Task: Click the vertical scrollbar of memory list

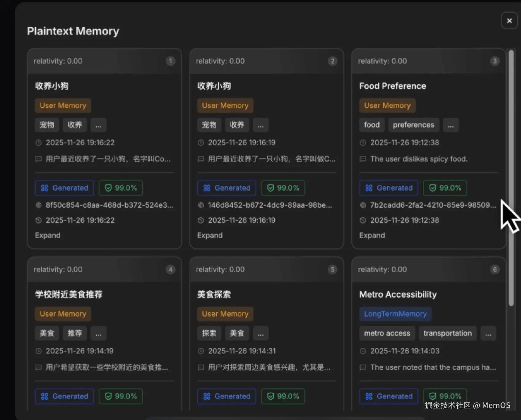Action: pyautogui.click(x=511, y=178)
